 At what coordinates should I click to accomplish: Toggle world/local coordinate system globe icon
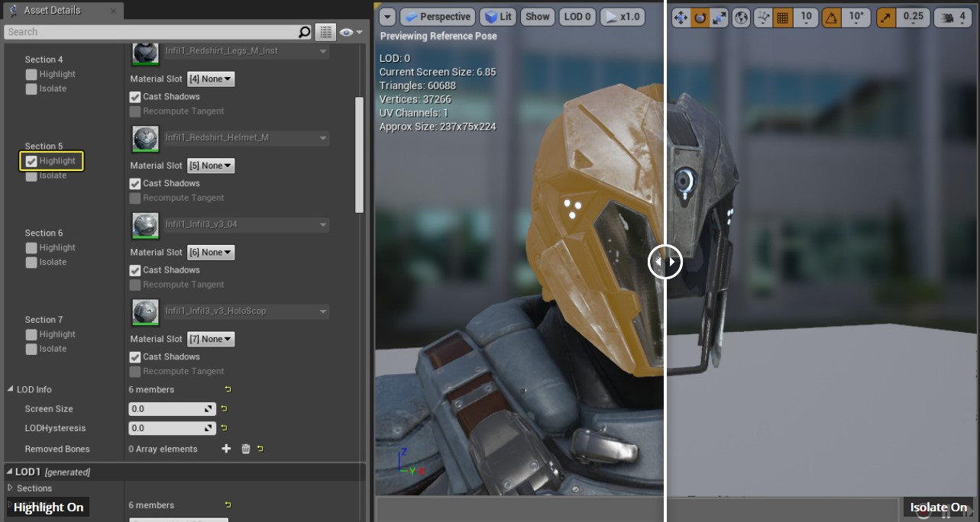(x=741, y=18)
